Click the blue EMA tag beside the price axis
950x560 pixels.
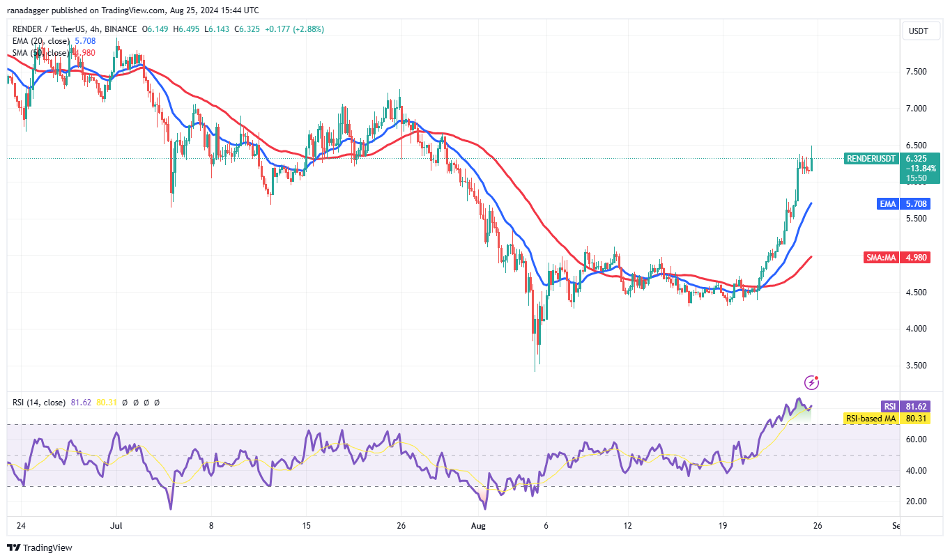(x=887, y=204)
